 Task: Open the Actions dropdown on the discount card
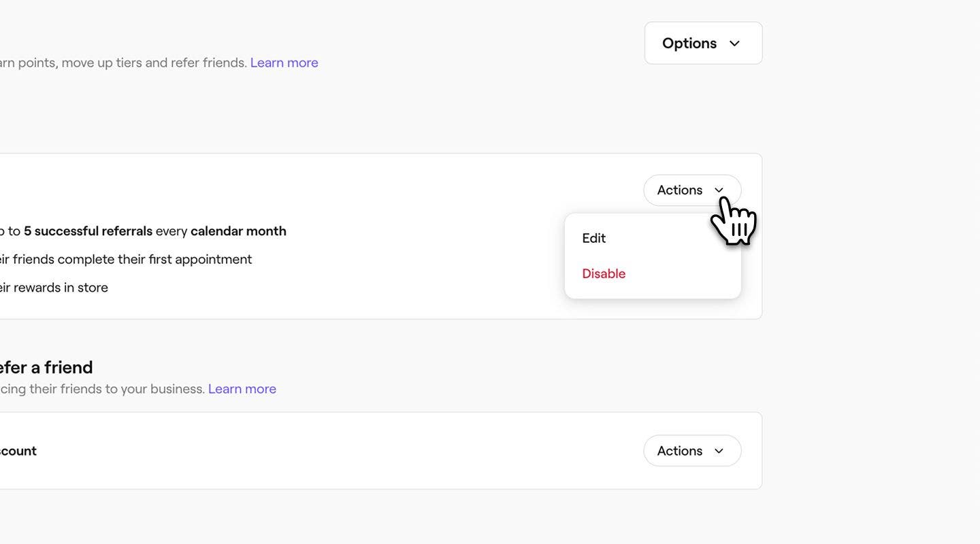coord(691,450)
